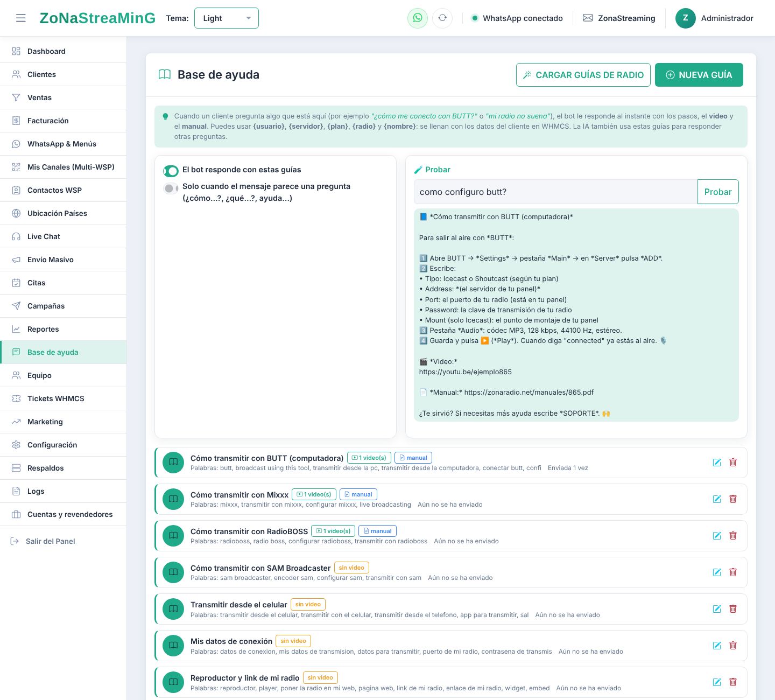Click the Probar test button
The width and height of the screenshot is (775, 700).
718,192
